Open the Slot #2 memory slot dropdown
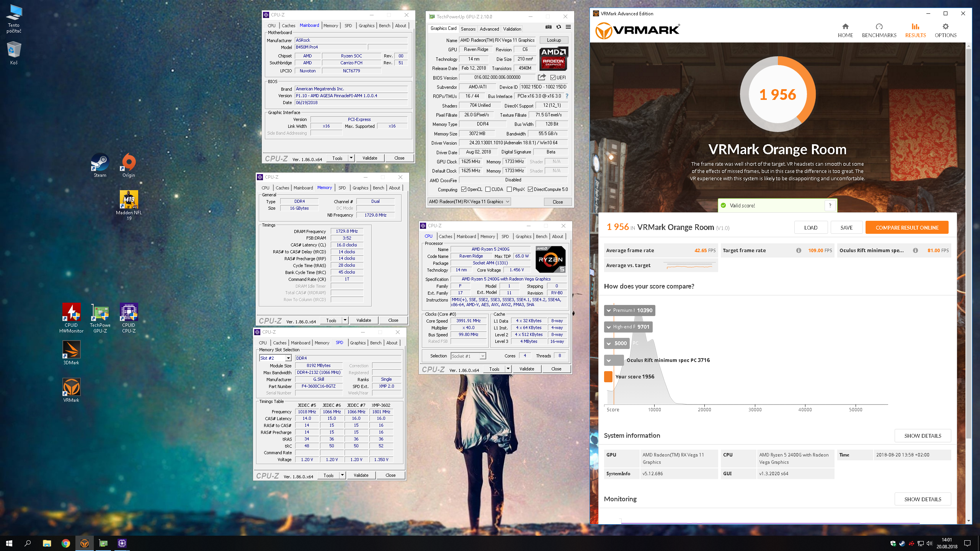Image resolution: width=980 pixels, height=551 pixels. [275, 358]
